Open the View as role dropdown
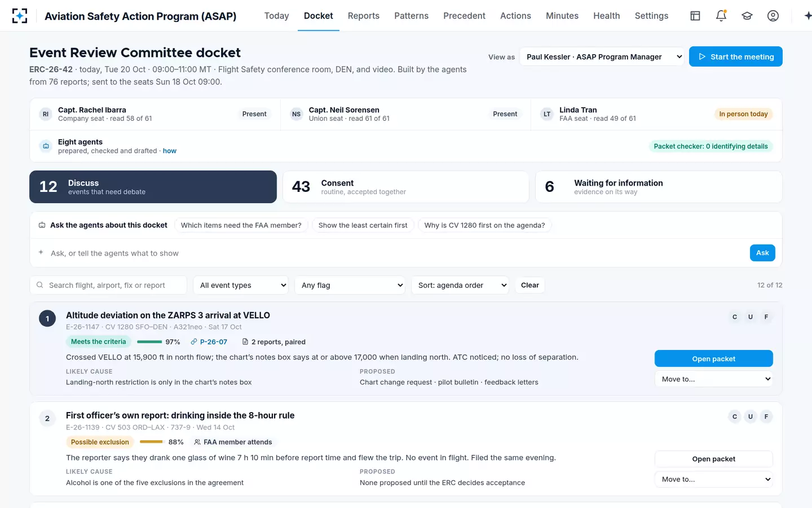Image resolution: width=812 pixels, height=508 pixels. coord(602,56)
